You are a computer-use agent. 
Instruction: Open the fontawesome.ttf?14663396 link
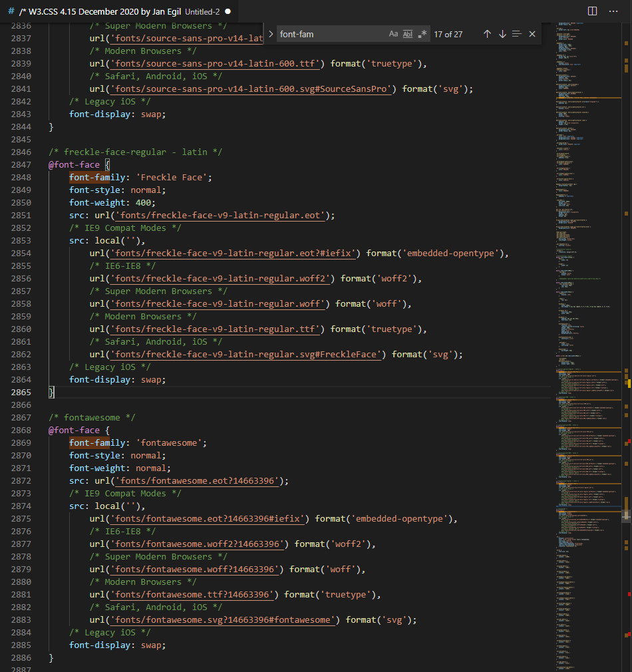[x=192, y=594]
